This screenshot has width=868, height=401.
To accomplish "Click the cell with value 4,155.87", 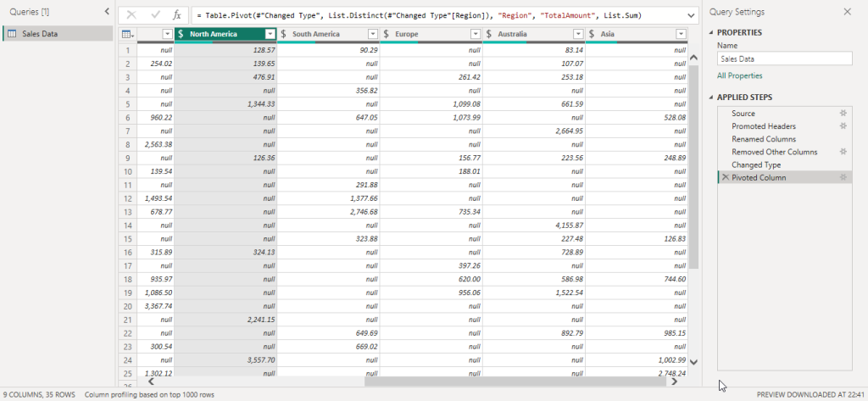I will click(534, 226).
